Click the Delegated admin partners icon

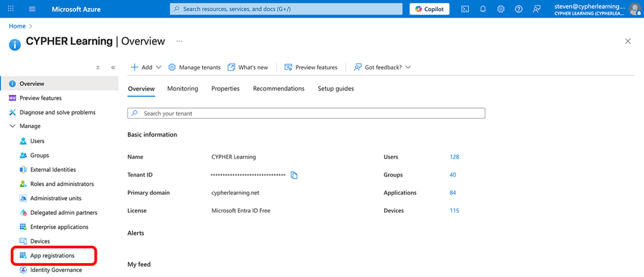[23, 213]
